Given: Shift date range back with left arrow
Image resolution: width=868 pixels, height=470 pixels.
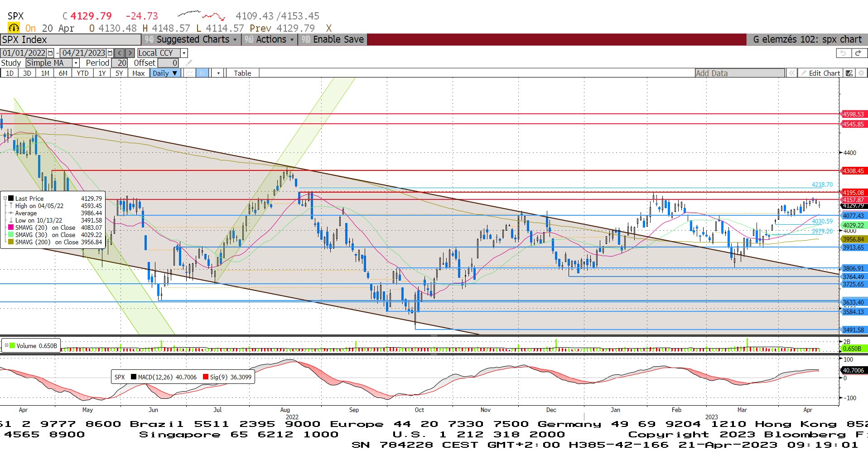Looking at the screenshot, I should [120, 53].
